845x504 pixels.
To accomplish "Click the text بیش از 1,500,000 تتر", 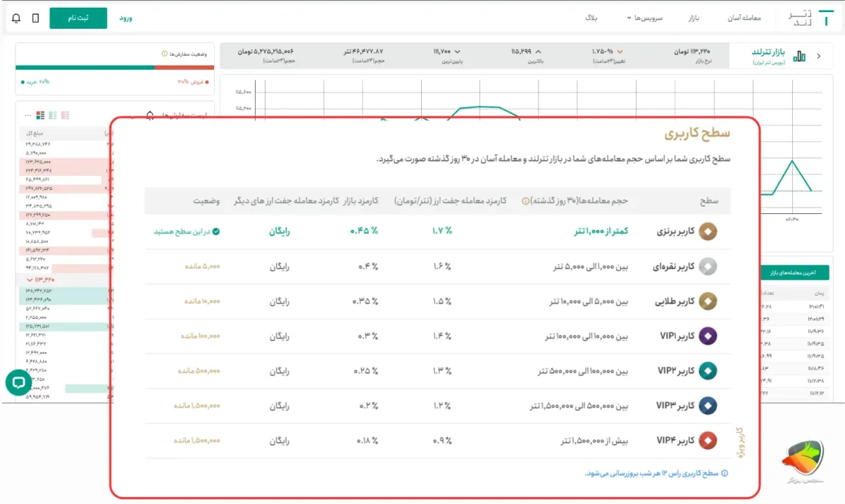I will tap(594, 441).
